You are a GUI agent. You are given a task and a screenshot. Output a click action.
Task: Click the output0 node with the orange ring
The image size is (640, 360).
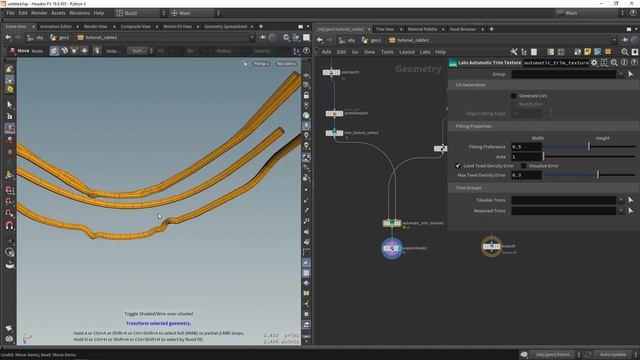[x=491, y=246]
